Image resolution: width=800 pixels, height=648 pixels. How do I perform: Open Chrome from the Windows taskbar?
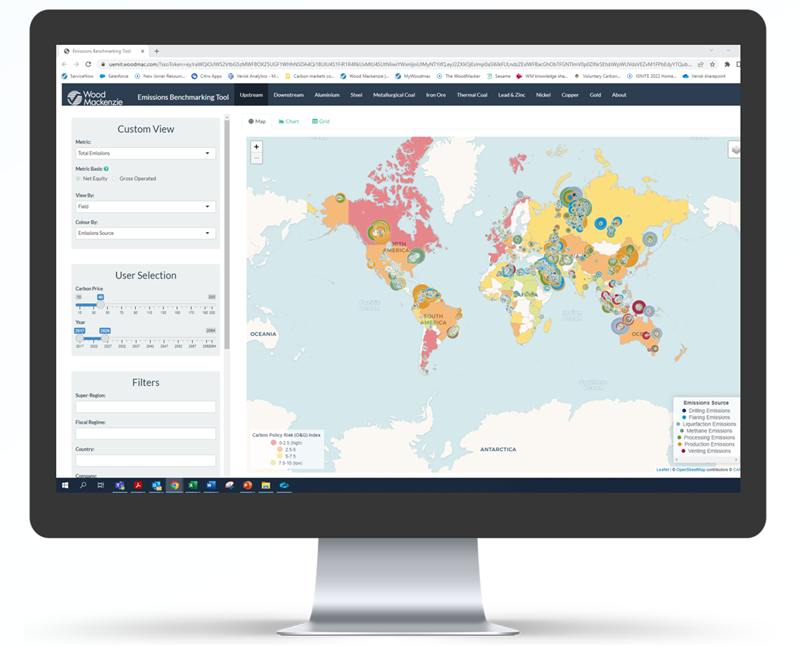[x=174, y=485]
